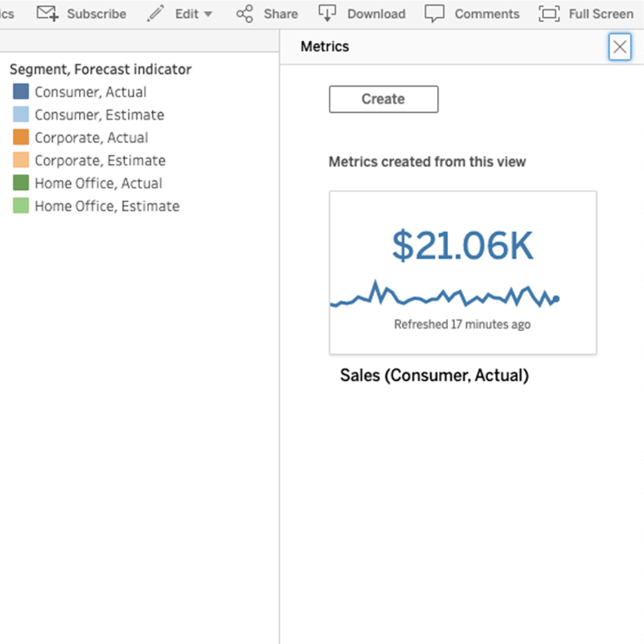Select the Consumer, Estimate light blue swatch

tap(21, 115)
